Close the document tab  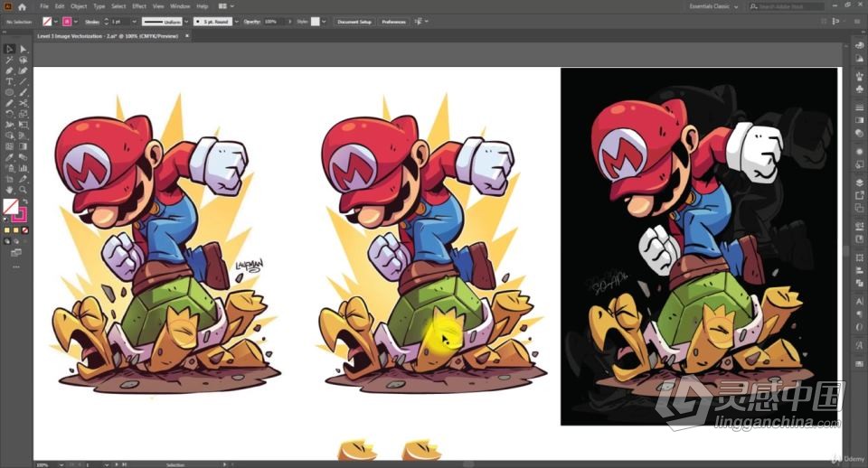click(x=187, y=36)
